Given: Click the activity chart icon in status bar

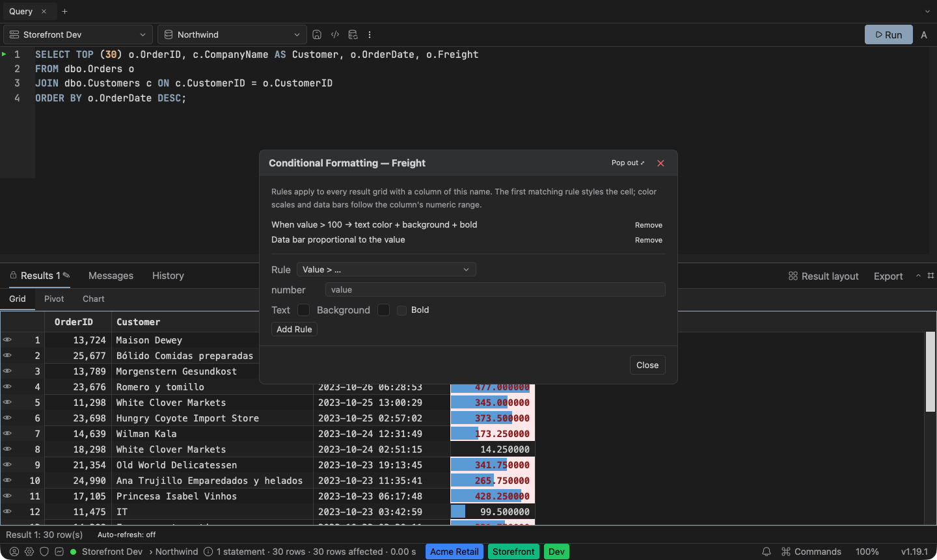Looking at the screenshot, I should (x=59, y=552).
